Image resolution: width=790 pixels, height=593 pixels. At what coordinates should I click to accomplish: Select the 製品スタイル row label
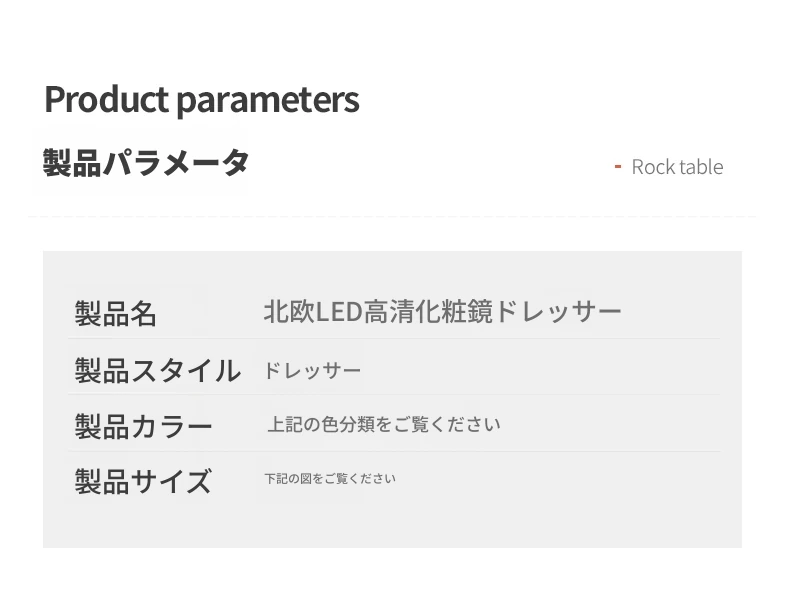point(157,370)
